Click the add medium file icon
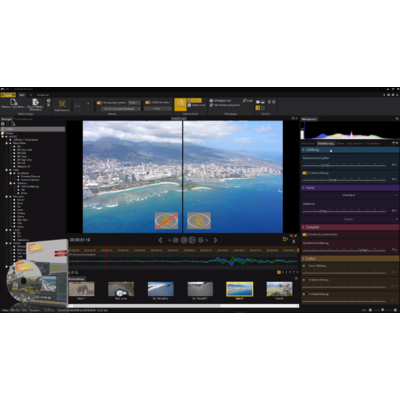Viewport: 400px width, 400px height. point(13,102)
